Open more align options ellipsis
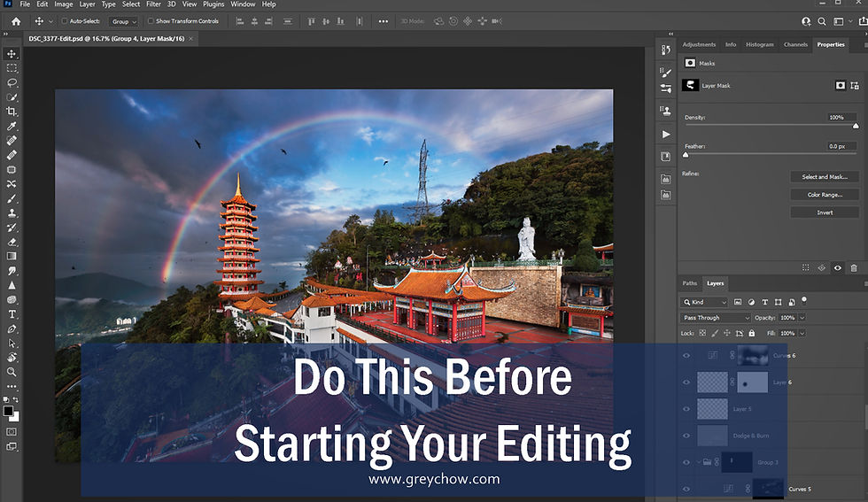 [x=383, y=21]
